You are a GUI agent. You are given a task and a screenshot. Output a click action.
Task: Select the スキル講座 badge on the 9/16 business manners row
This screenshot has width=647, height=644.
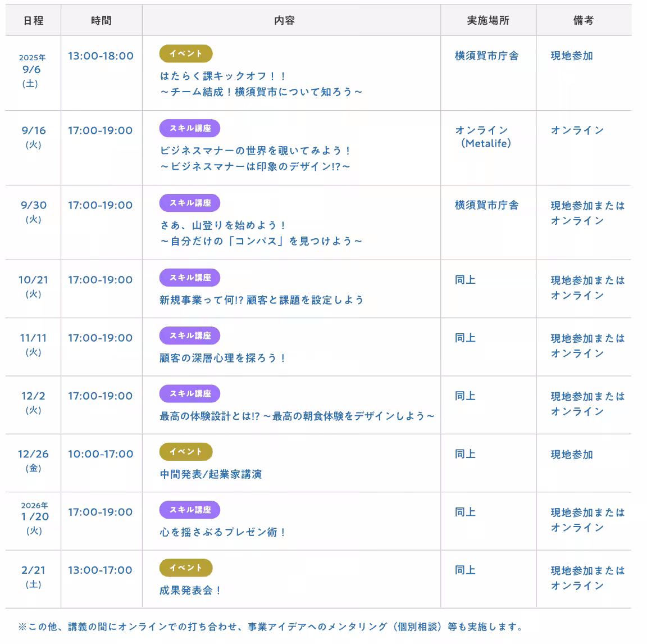189,128
